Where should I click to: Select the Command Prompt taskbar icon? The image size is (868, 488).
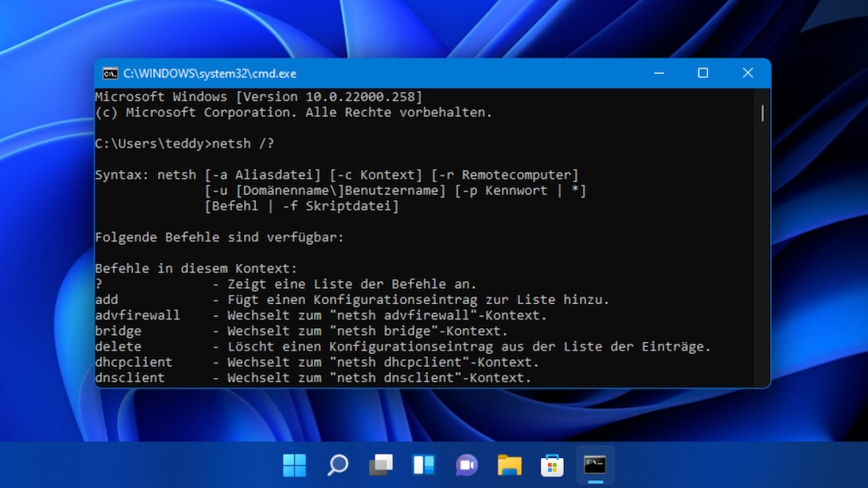click(x=595, y=465)
